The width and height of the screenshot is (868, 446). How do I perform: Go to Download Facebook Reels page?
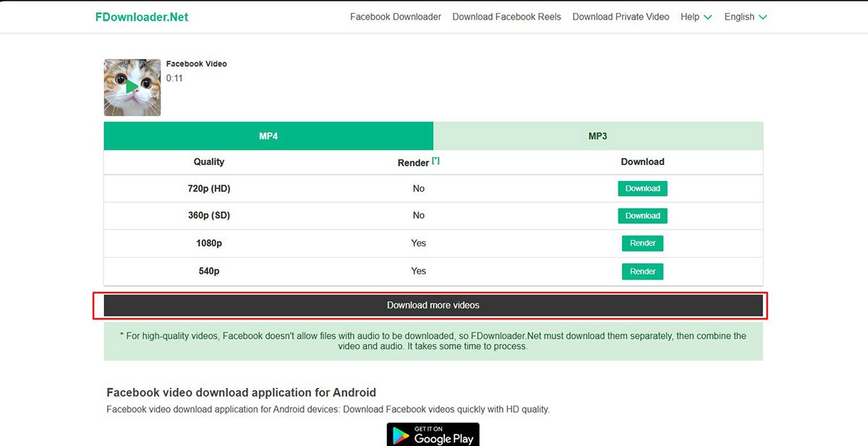click(x=506, y=16)
